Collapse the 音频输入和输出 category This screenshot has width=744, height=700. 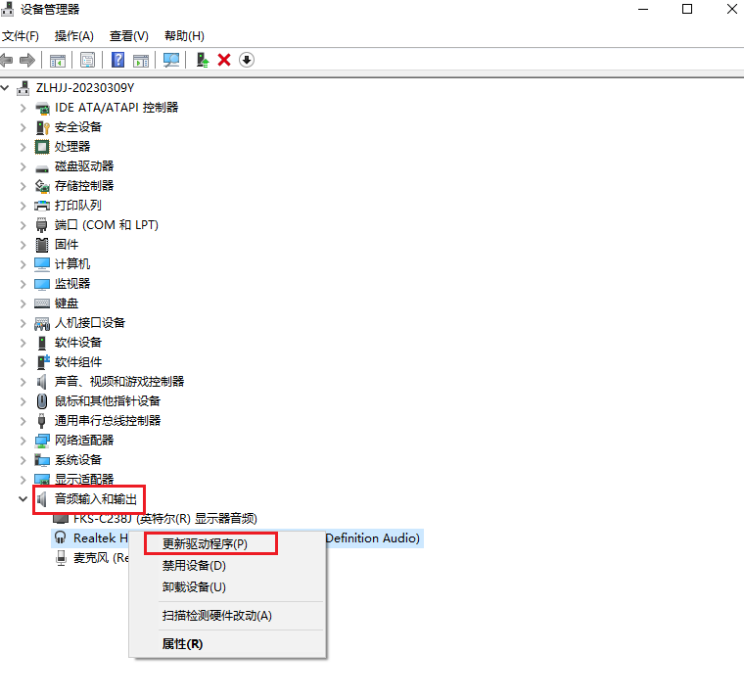(x=23, y=499)
